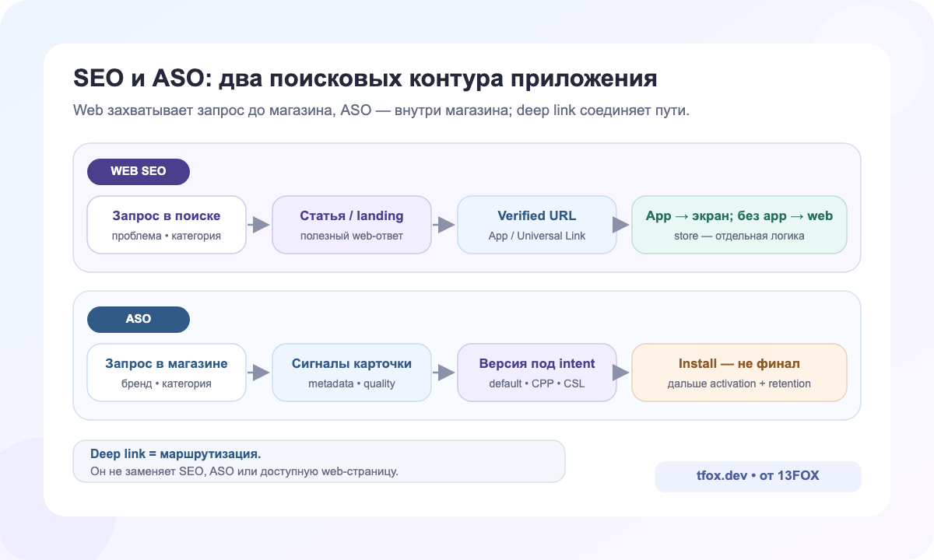The height and width of the screenshot is (560, 934).
Task: Click the arrow after the 'Verified URL' card
Action: 621,225
